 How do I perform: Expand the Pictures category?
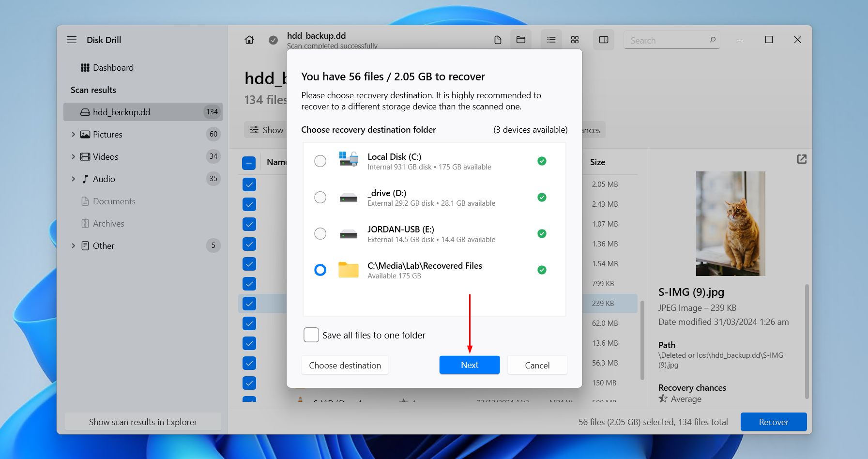pos(73,135)
